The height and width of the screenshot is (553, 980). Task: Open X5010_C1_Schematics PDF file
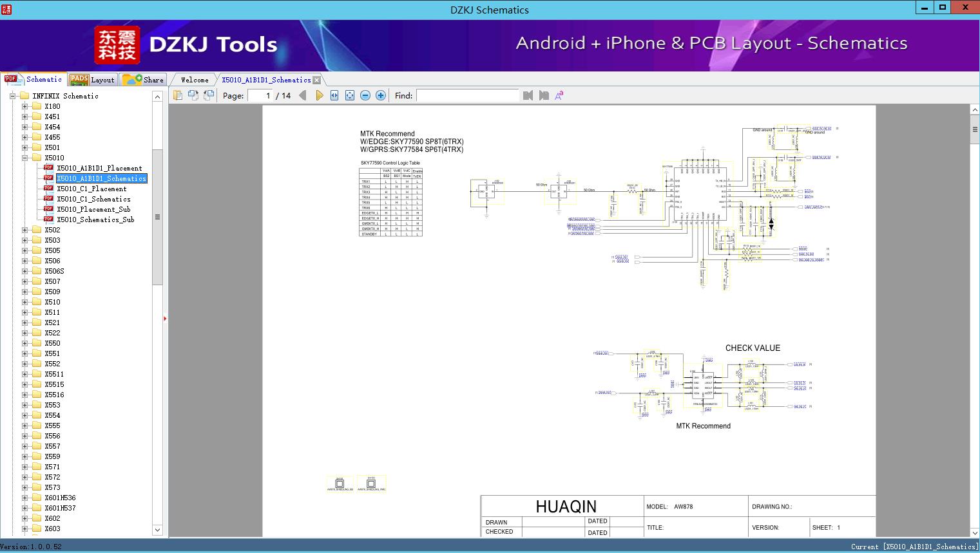[93, 199]
